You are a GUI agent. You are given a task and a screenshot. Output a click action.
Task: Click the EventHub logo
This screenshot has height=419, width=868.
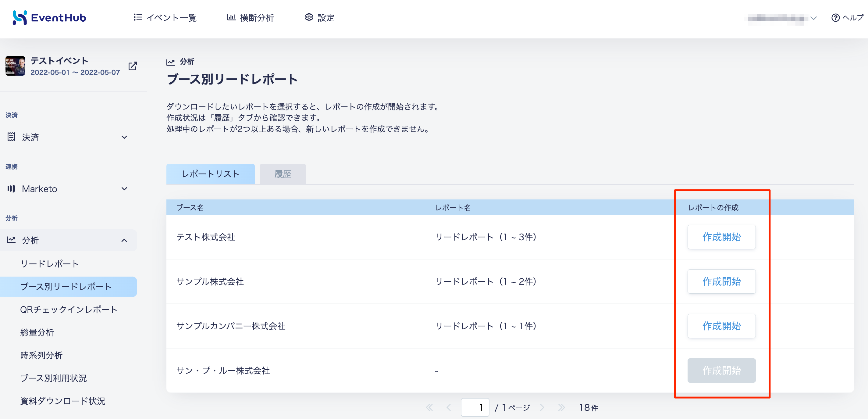point(49,17)
